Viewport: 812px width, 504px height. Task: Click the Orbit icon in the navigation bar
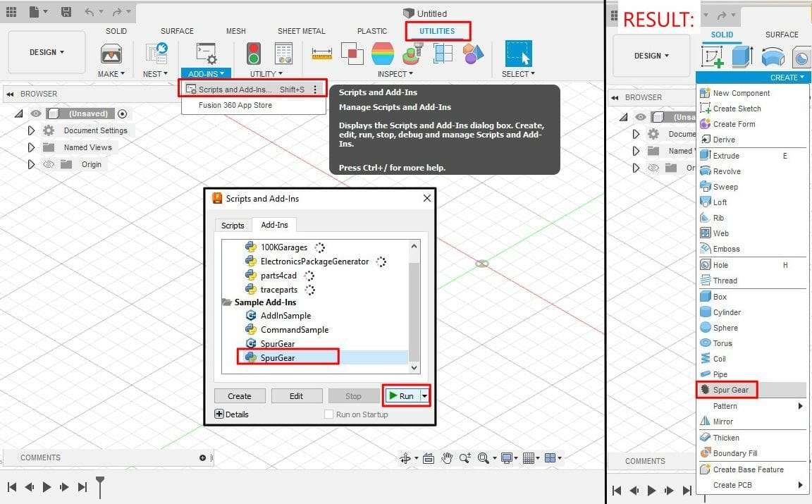coord(405,458)
